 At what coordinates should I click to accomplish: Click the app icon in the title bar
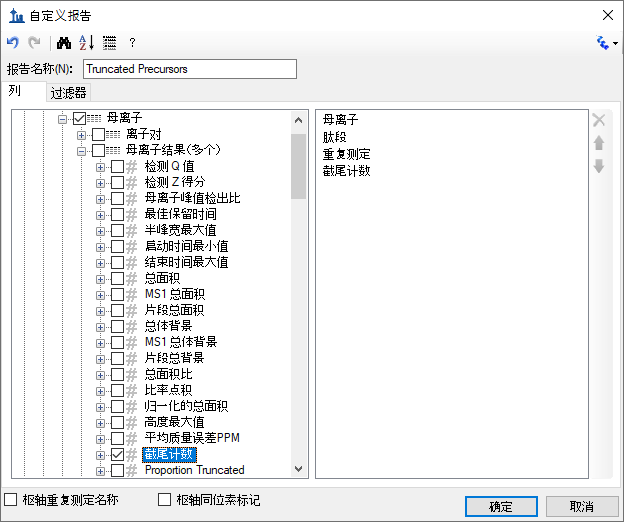tap(16, 16)
